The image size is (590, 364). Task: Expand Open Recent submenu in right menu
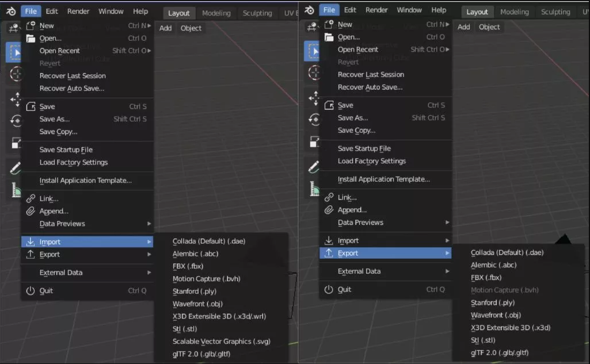(x=447, y=49)
